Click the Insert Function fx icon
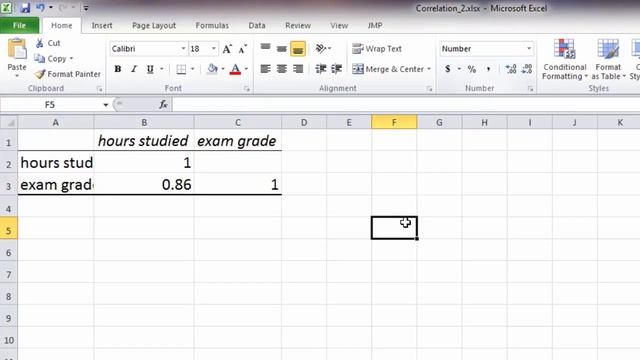640x360 pixels. click(x=163, y=105)
